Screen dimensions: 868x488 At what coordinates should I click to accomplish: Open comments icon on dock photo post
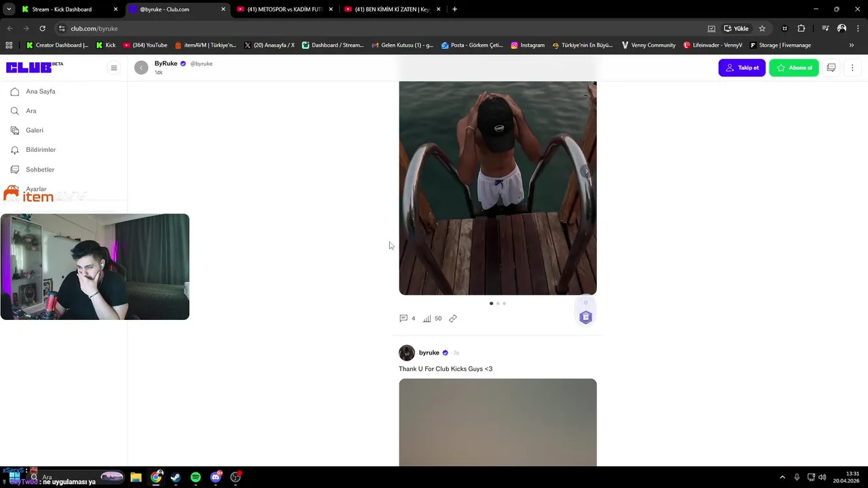pos(403,319)
